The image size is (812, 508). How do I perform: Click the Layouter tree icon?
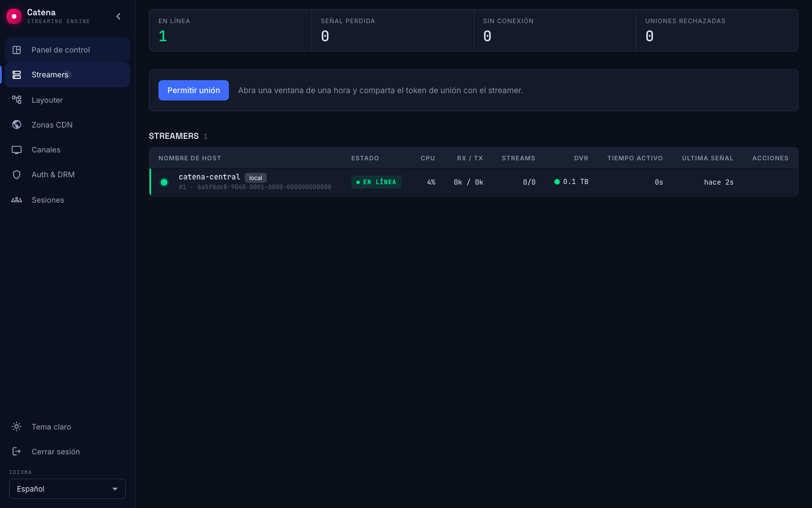17,100
